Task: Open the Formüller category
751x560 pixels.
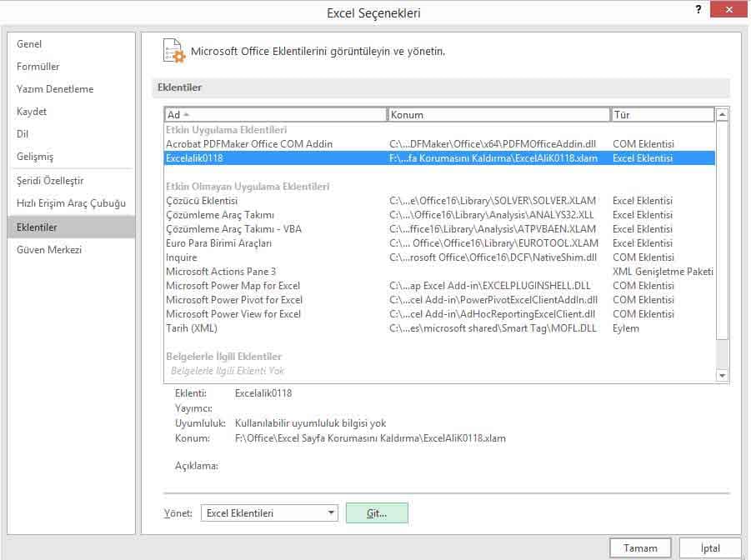Action: pyautogui.click(x=38, y=67)
